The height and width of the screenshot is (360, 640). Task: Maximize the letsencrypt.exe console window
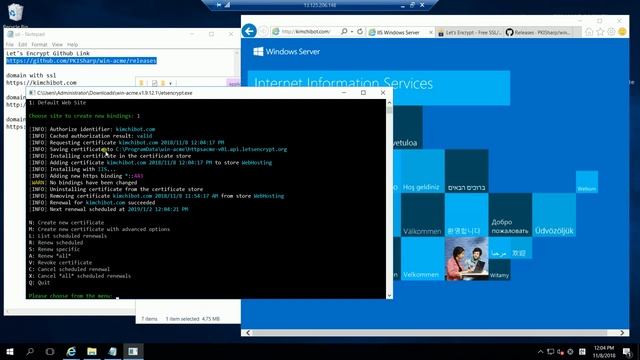click(363, 93)
